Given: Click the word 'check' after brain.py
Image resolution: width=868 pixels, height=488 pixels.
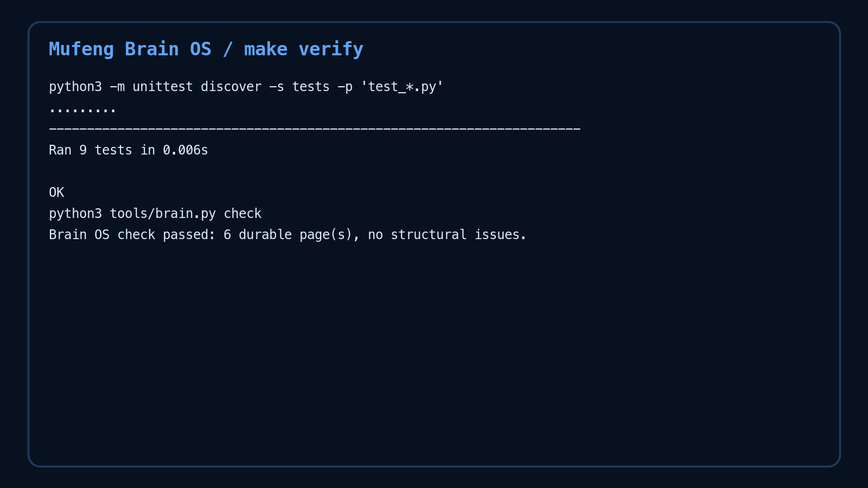Looking at the screenshot, I should click(x=242, y=214).
